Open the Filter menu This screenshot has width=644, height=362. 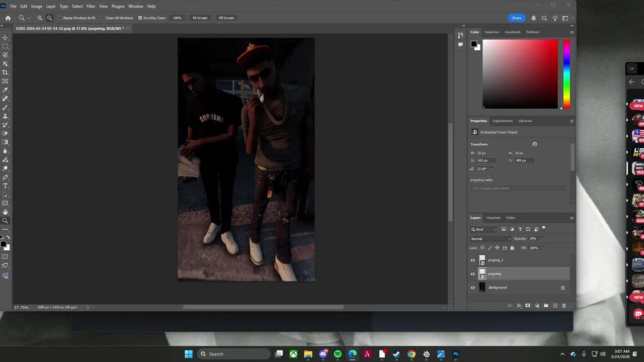[91, 6]
